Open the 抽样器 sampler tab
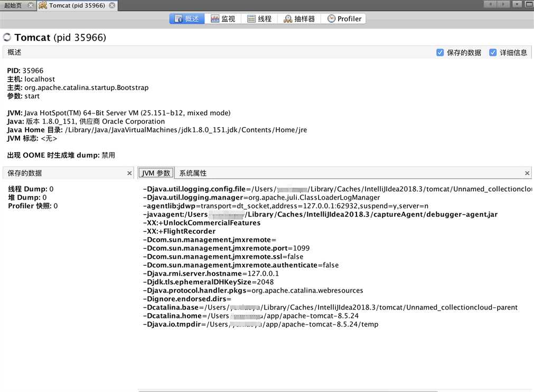The width and height of the screenshot is (534, 392). click(299, 18)
